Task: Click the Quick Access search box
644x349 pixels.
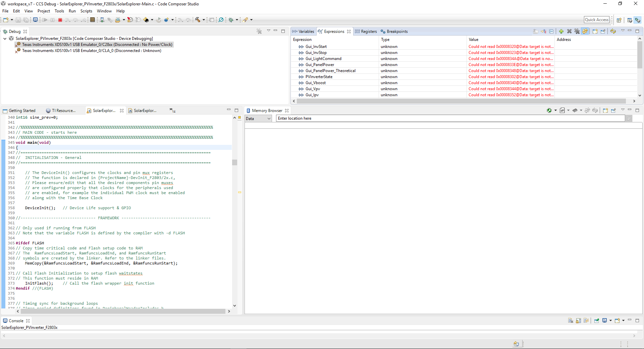Action: pos(596,20)
